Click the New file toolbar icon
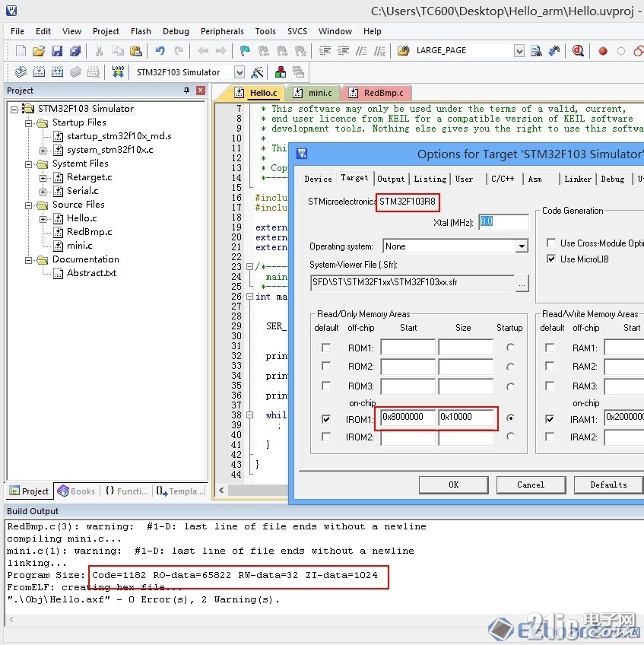The image size is (644, 645). 21,51
